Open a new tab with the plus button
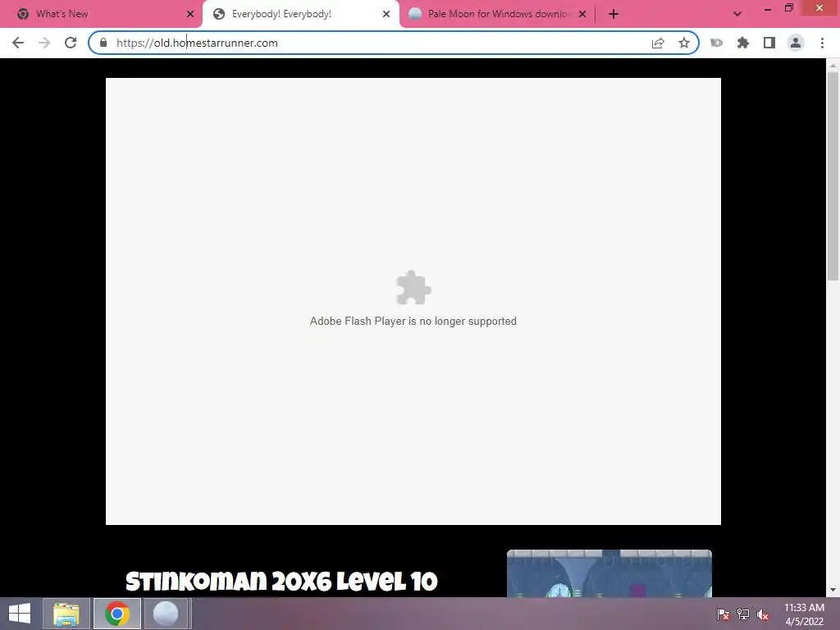Screen dimensions: 840x630 [614, 14]
